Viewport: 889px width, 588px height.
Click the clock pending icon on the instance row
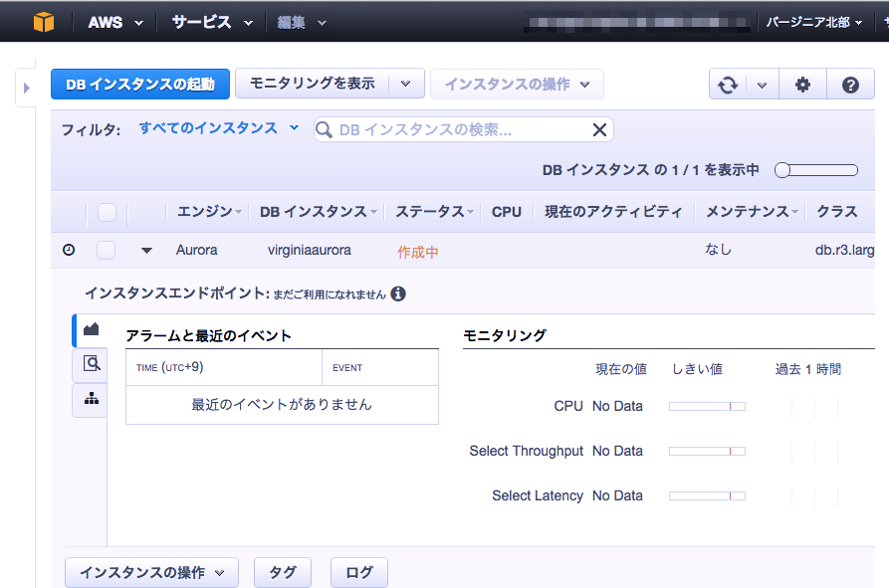tap(68, 250)
